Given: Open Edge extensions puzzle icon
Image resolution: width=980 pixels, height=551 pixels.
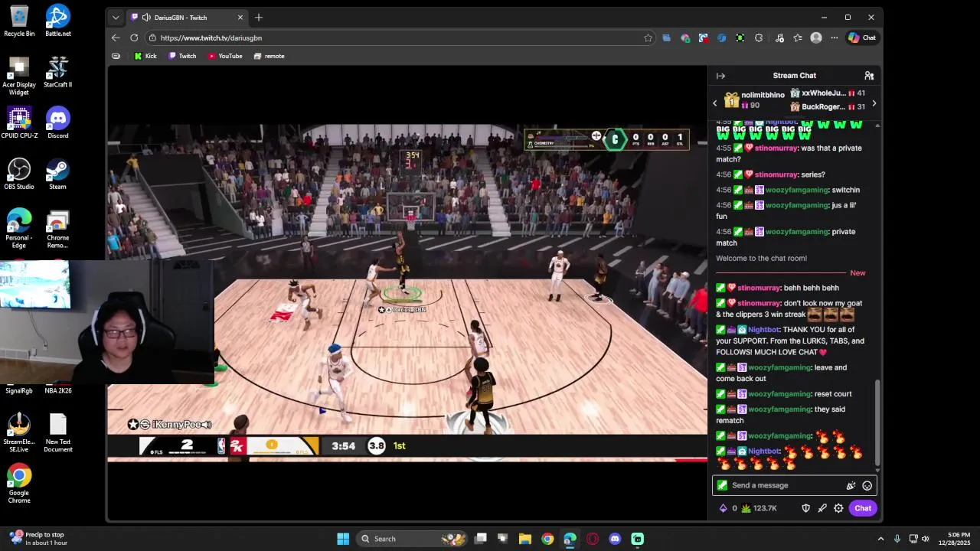Looking at the screenshot, I should coord(759,37).
